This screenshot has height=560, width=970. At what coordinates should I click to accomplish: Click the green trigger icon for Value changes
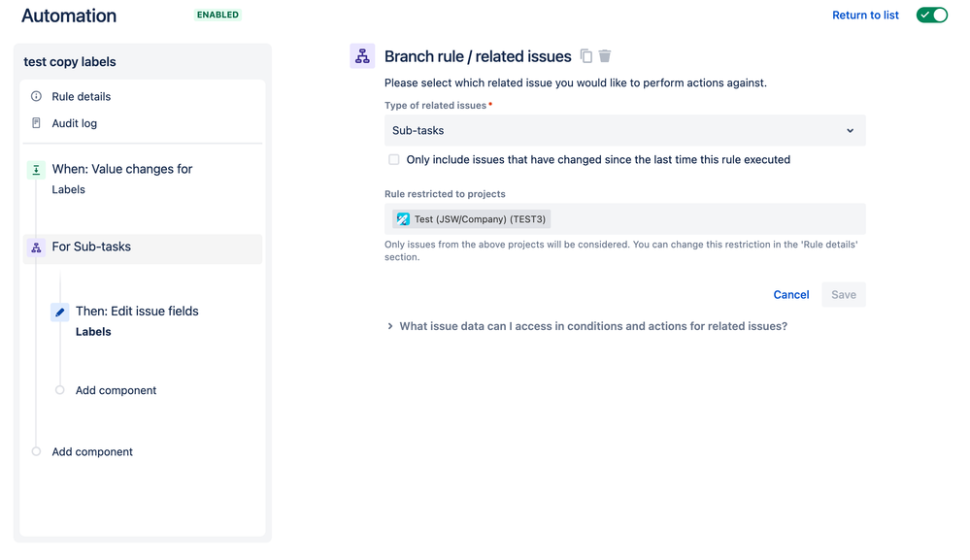tap(37, 170)
